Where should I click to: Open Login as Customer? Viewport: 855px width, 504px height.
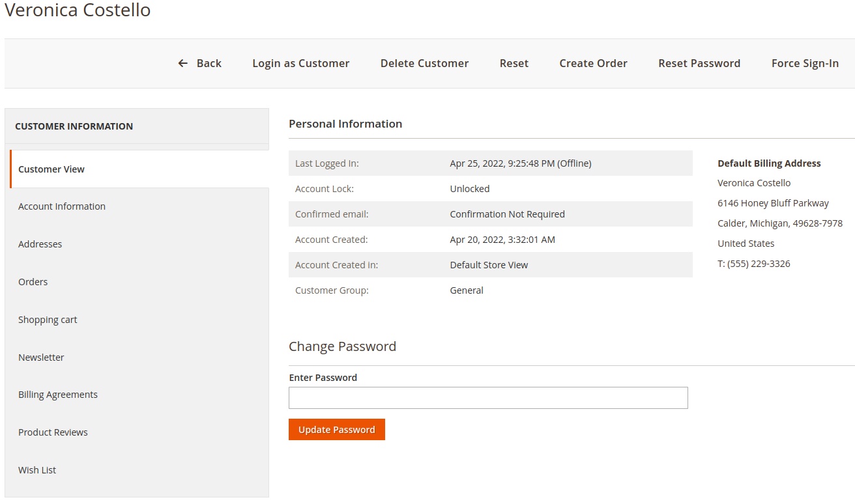click(301, 63)
